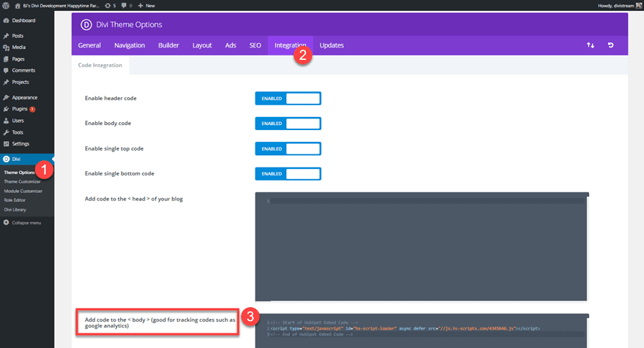Image resolution: width=644 pixels, height=348 pixels.
Task: Click the import/export arrows icon
Action: pos(591,45)
